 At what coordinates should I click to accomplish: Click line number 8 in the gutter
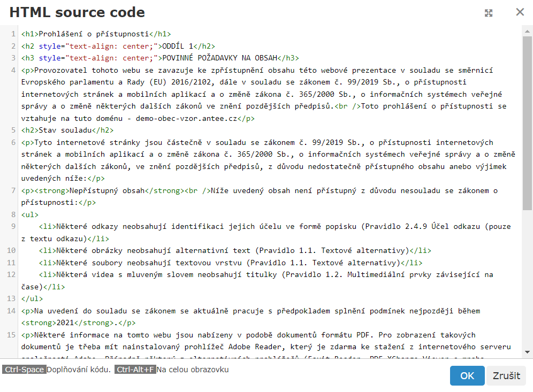point(13,214)
